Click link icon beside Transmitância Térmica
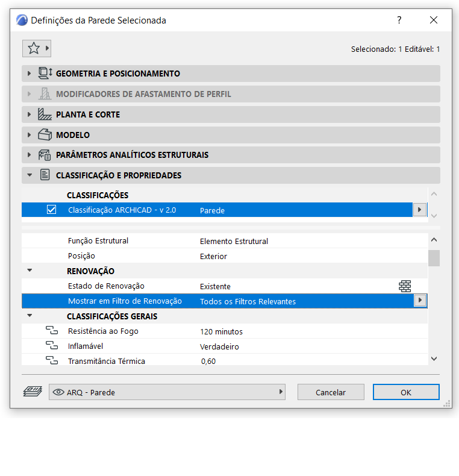The height and width of the screenshot is (476, 459). click(52, 361)
